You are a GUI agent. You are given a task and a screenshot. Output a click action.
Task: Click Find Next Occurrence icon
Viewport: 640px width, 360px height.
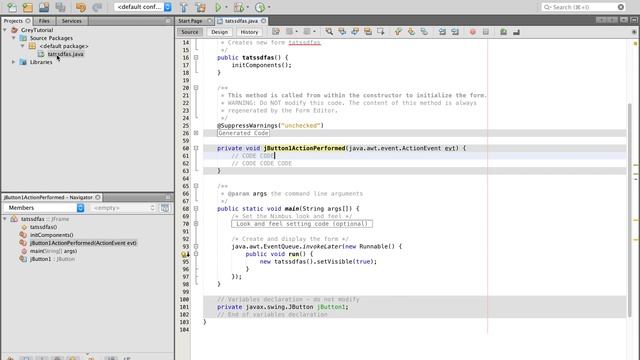[x=355, y=32]
